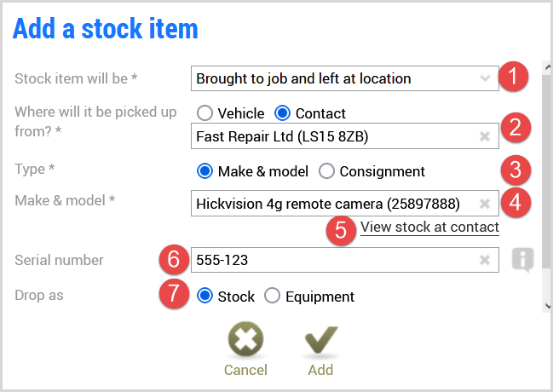This screenshot has height=392, width=553.
Task: Open View stock at contact link
Action: pyautogui.click(x=429, y=228)
